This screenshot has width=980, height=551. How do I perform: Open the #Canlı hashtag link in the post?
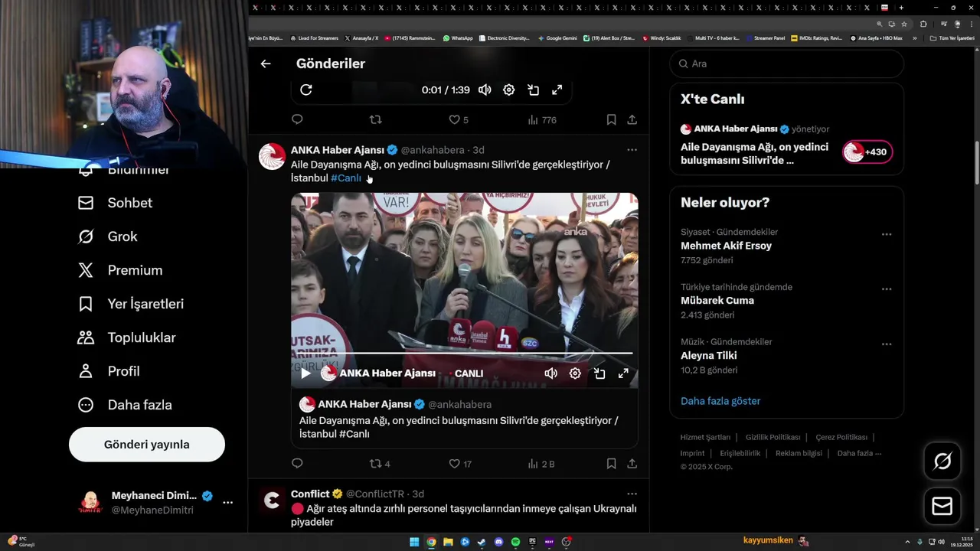pos(346,178)
